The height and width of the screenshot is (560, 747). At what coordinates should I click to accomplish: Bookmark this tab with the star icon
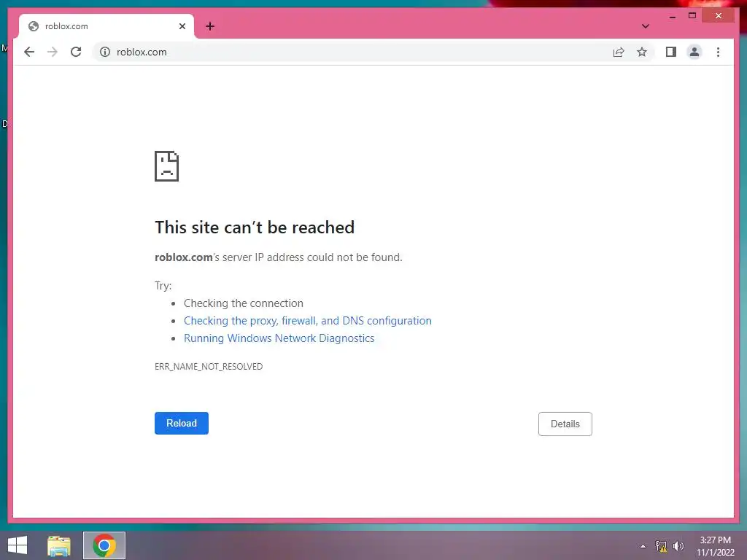click(x=642, y=52)
